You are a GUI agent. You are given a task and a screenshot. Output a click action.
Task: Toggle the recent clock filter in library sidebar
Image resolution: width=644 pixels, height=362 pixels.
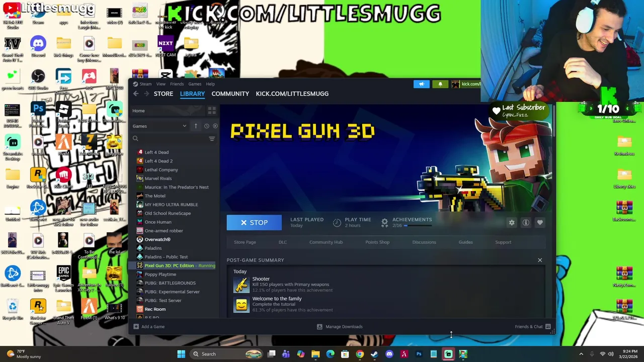tap(206, 126)
